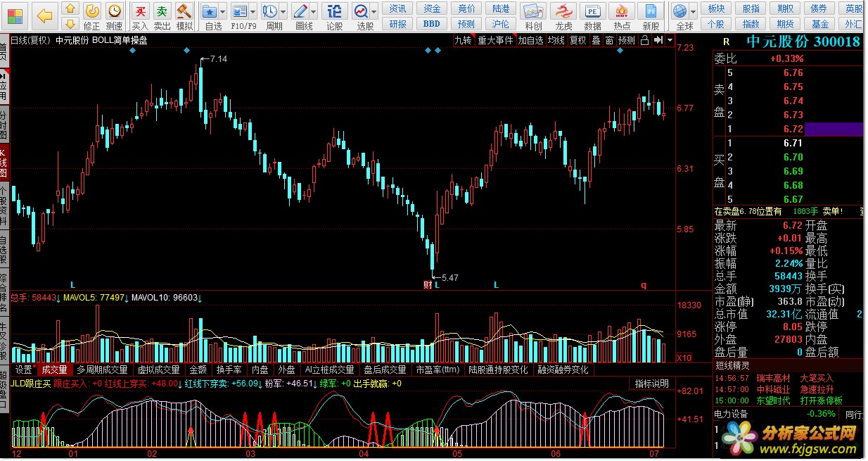868x461 pixels.
Task: Click the green 卖出 sell icon
Action: (162, 15)
